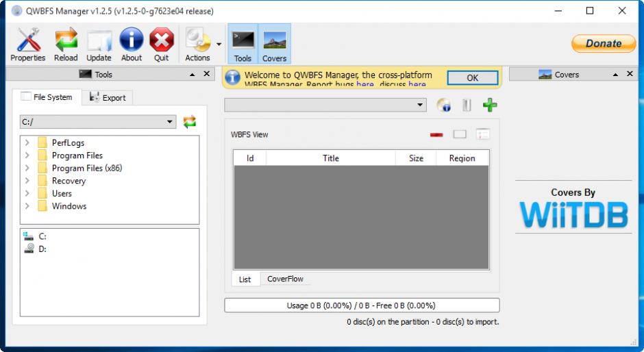
Task: Expand the Users folder
Action: click(x=27, y=193)
